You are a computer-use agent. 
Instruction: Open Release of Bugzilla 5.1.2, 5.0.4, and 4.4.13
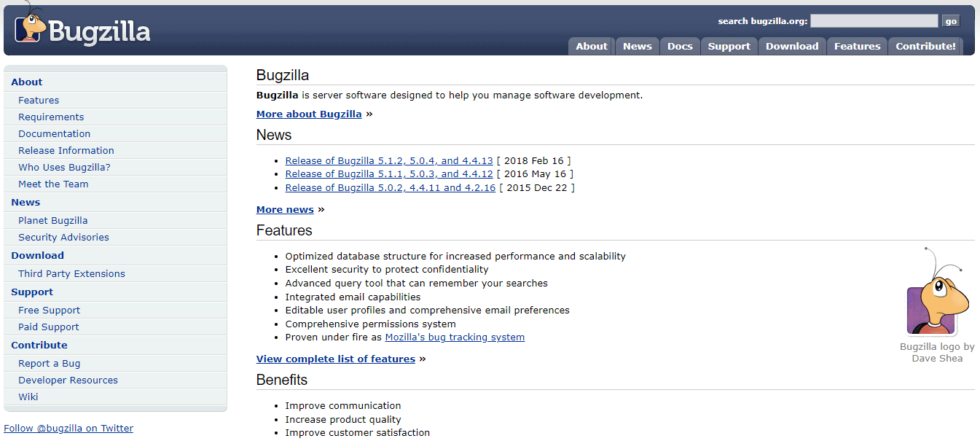389,160
